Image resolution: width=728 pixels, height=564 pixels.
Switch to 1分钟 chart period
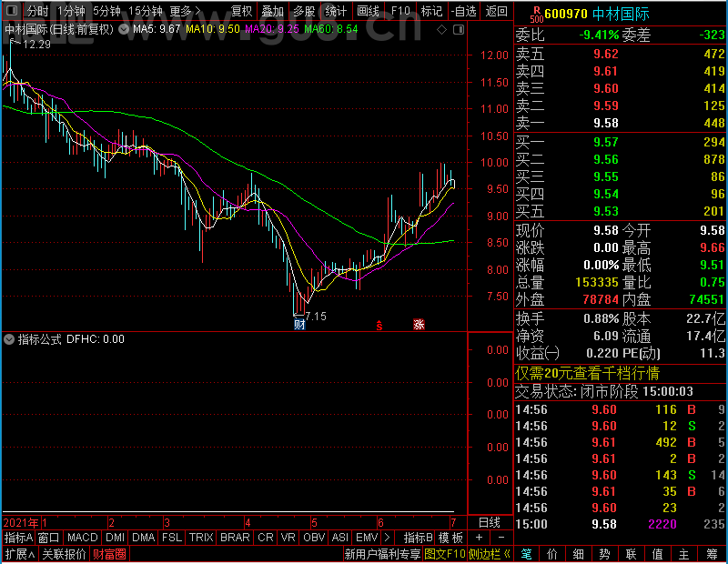[71, 11]
